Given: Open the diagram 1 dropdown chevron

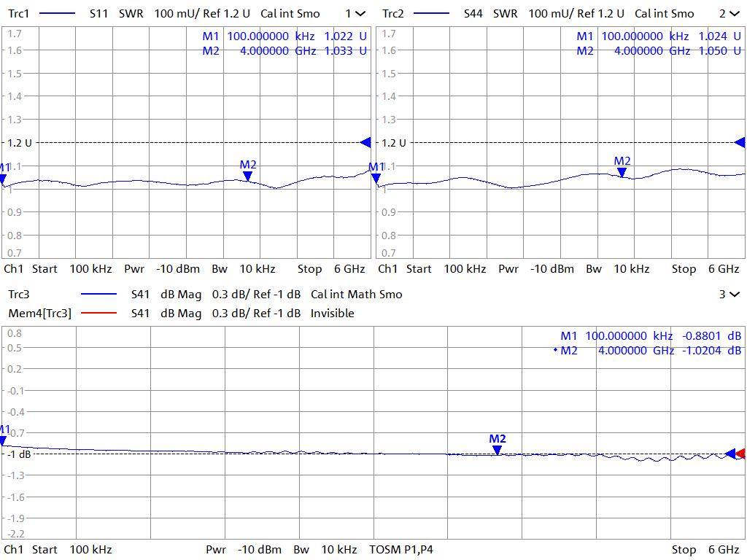Looking at the screenshot, I should click(x=360, y=14).
